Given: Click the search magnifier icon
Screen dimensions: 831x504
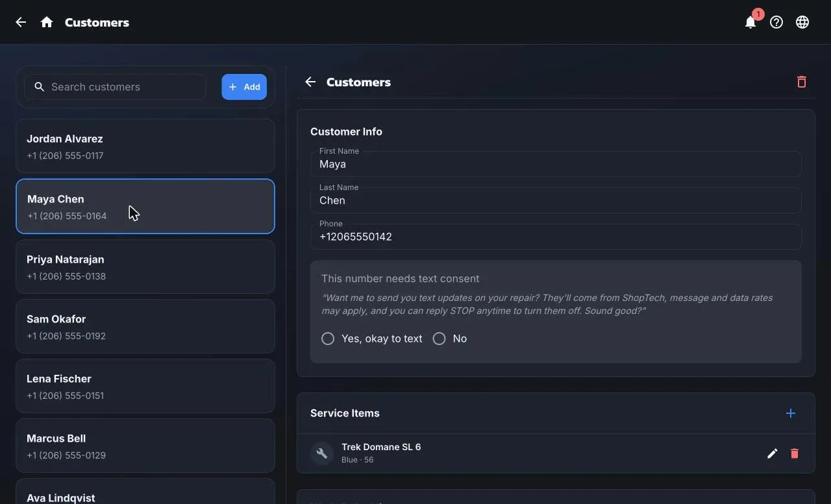Looking at the screenshot, I should [x=40, y=87].
